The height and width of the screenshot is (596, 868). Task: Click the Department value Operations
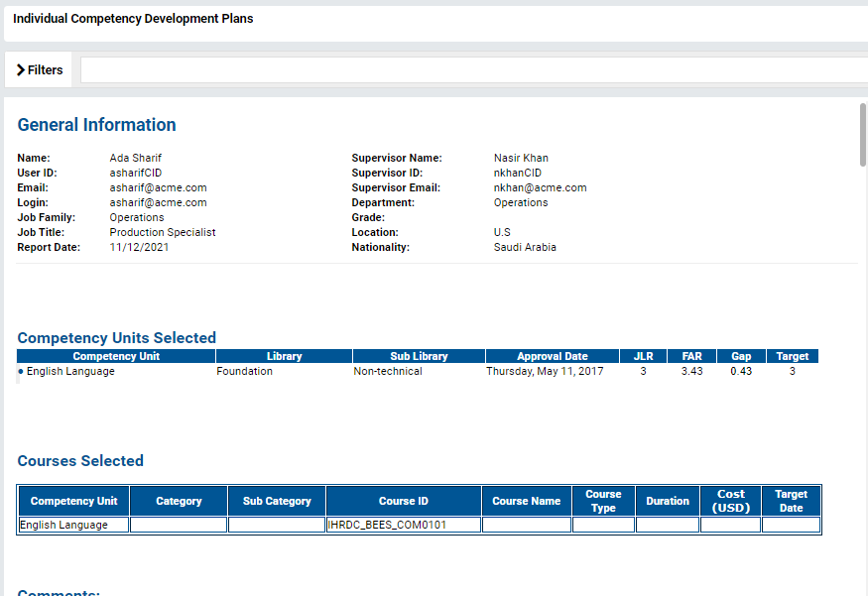click(x=521, y=202)
